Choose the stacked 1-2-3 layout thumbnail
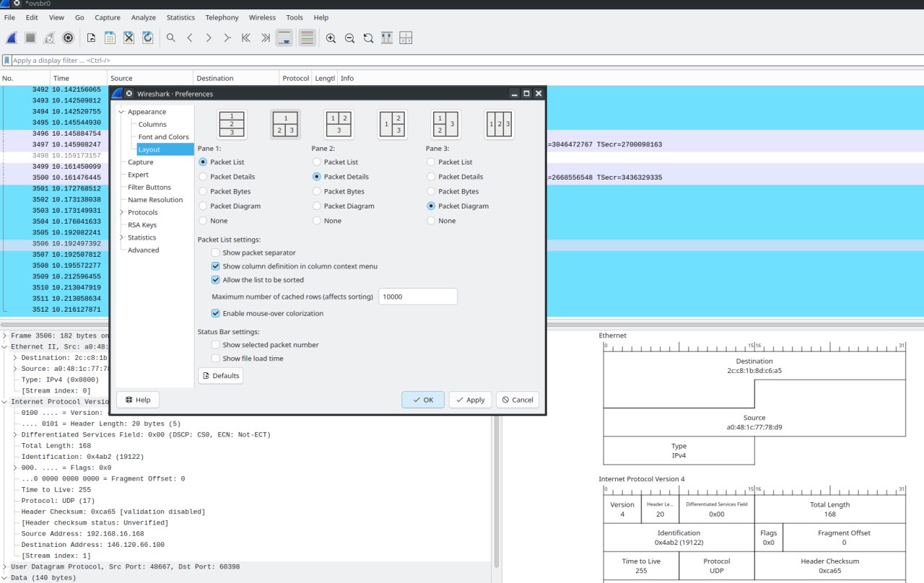Viewport: 924px width, 583px height. tap(232, 124)
